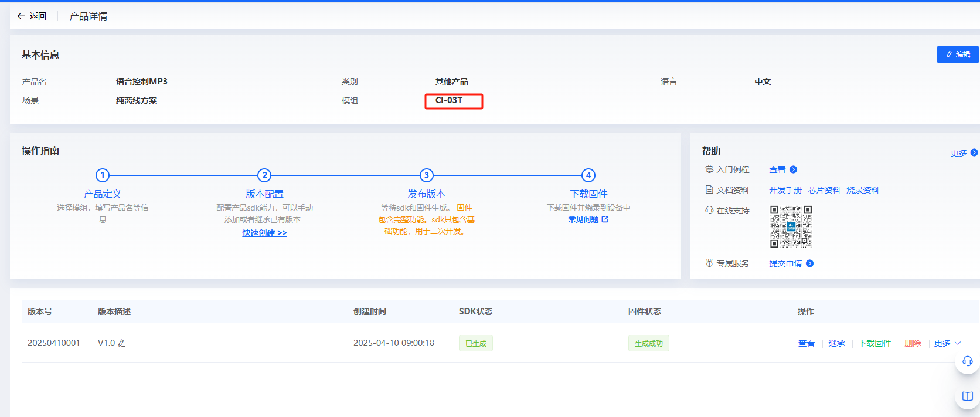Click creation time 2025-04-10 09:00:18
The height and width of the screenshot is (417, 980).
(394, 343)
